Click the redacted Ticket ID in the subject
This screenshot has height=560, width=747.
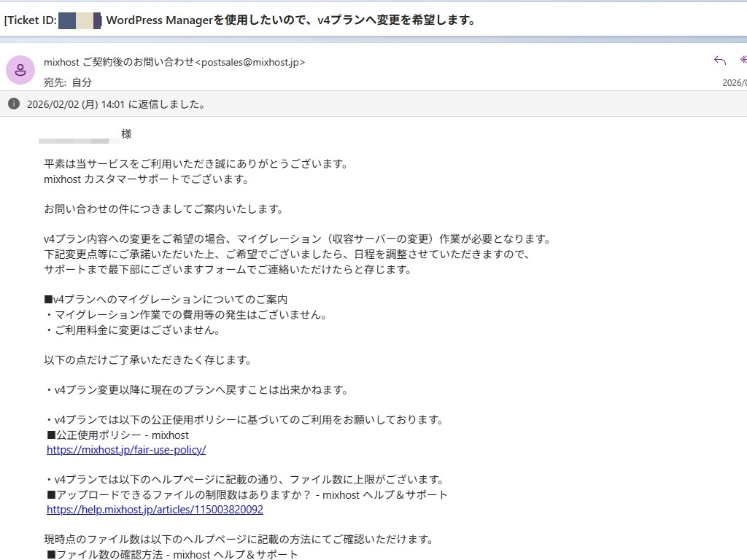(x=82, y=20)
